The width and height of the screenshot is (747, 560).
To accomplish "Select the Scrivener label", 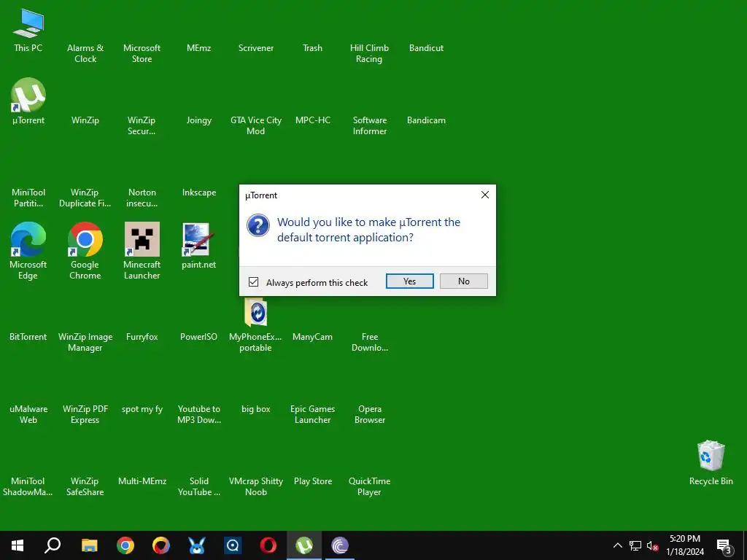I will click(256, 48).
